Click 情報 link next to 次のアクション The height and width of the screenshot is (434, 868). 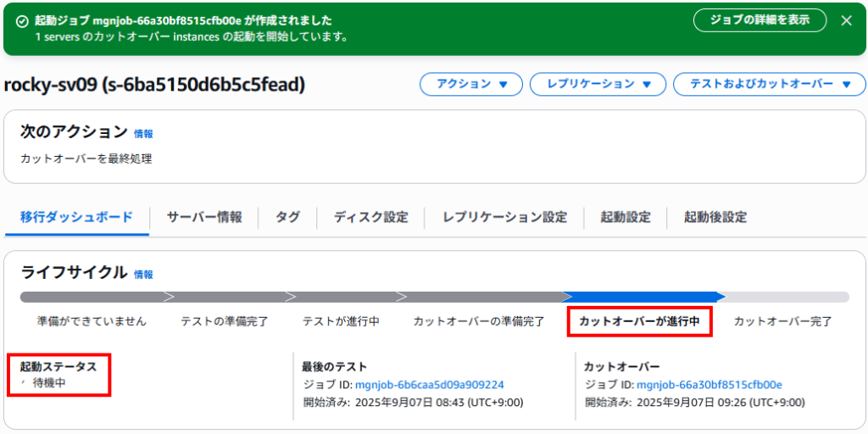click(143, 133)
